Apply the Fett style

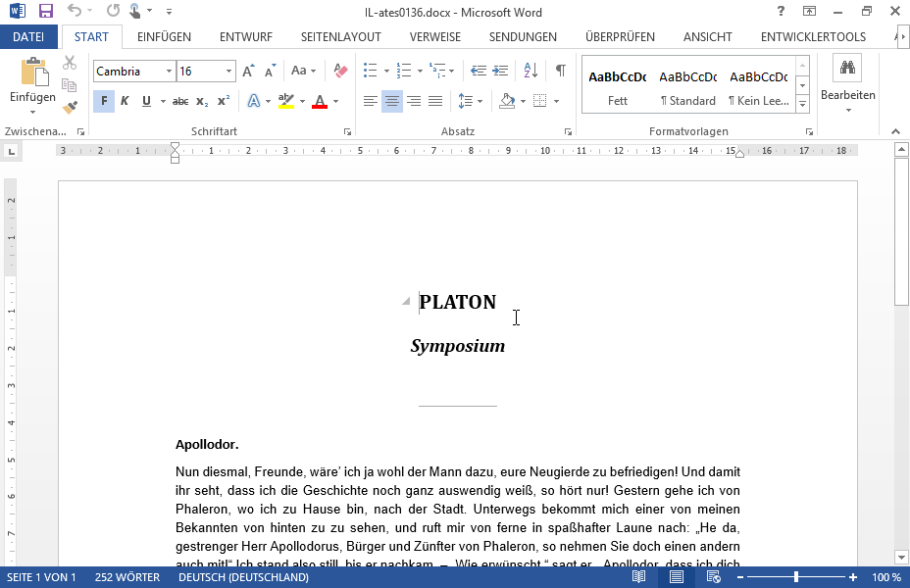(x=618, y=87)
